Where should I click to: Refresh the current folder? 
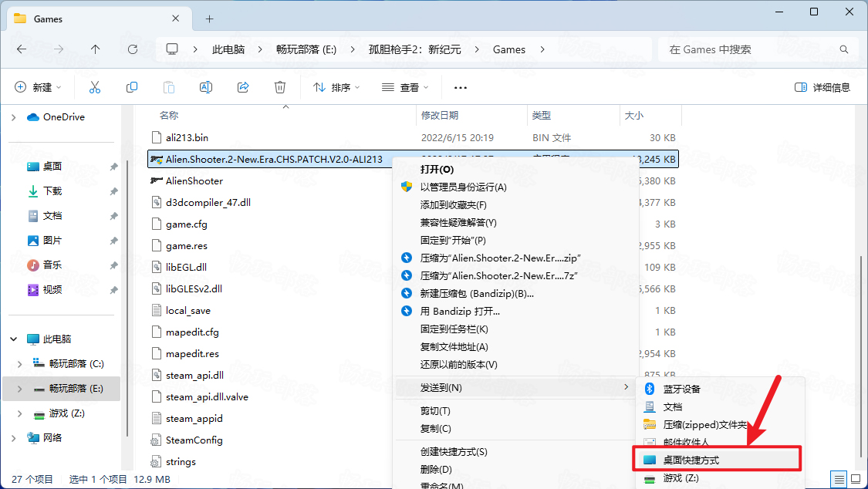click(133, 49)
